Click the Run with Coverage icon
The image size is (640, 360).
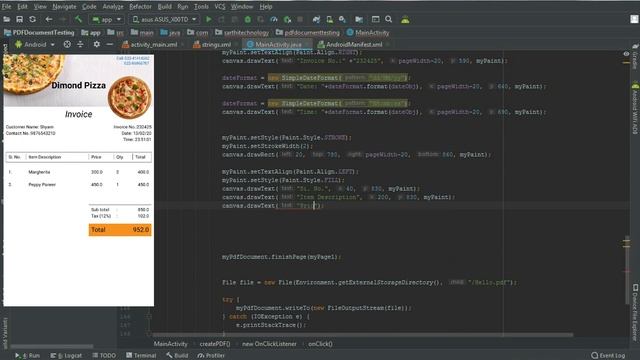(x=261, y=19)
